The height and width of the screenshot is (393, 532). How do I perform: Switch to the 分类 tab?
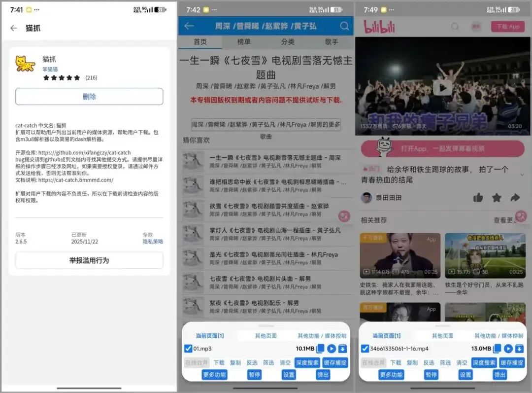[x=288, y=42]
